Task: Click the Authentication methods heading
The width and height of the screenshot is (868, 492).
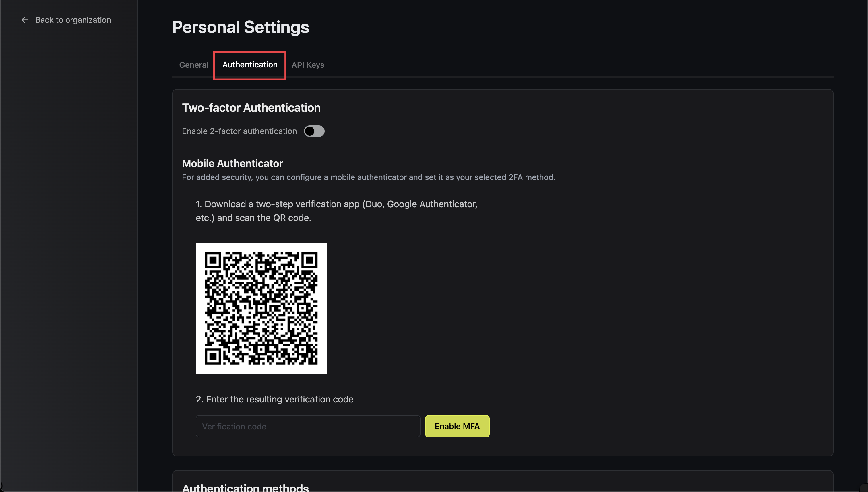Action: coord(245,488)
